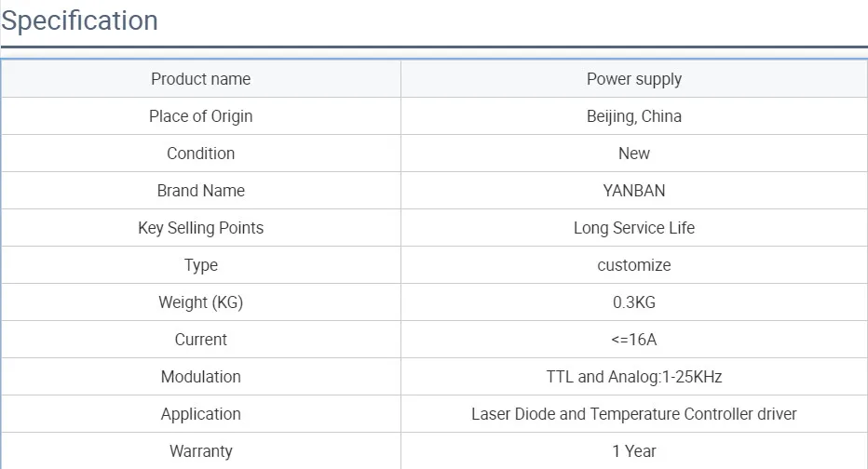868x469 pixels.
Task: Select the Product name label cell
Action: click(201, 79)
